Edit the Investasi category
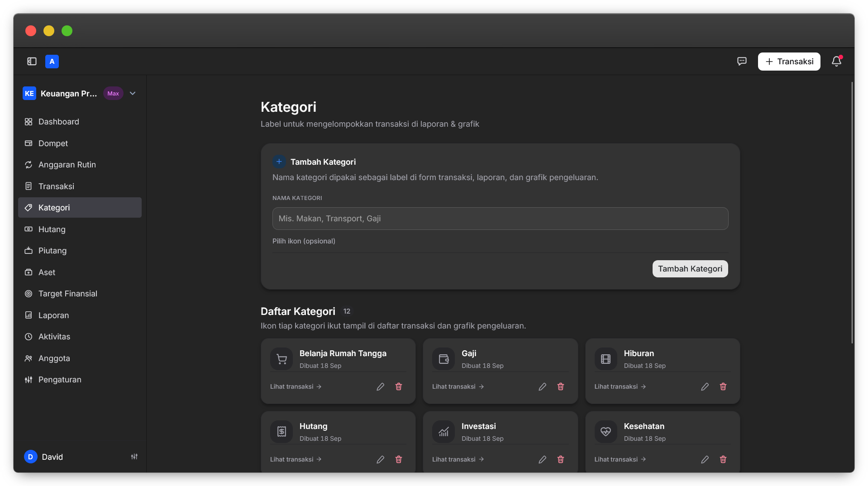 [x=543, y=460]
